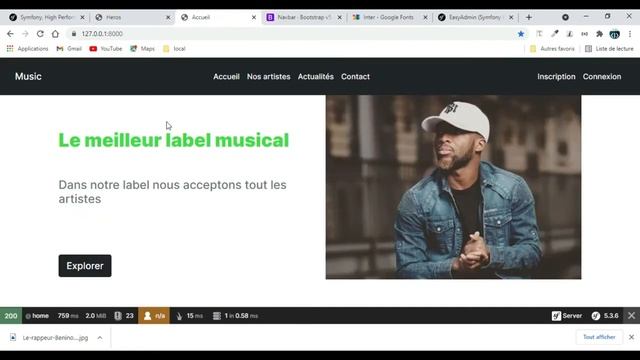Click the Music brand logo
The image size is (640, 360).
point(28,77)
